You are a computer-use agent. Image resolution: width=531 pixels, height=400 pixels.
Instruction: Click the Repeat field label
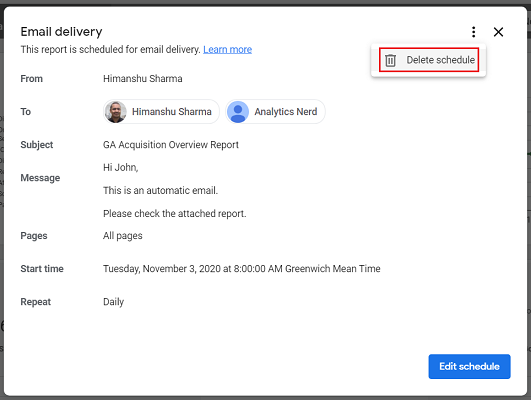point(36,302)
